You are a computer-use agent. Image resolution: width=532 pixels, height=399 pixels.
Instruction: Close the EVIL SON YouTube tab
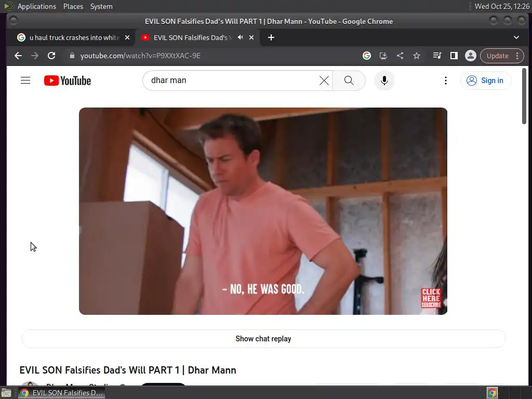click(x=251, y=37)
